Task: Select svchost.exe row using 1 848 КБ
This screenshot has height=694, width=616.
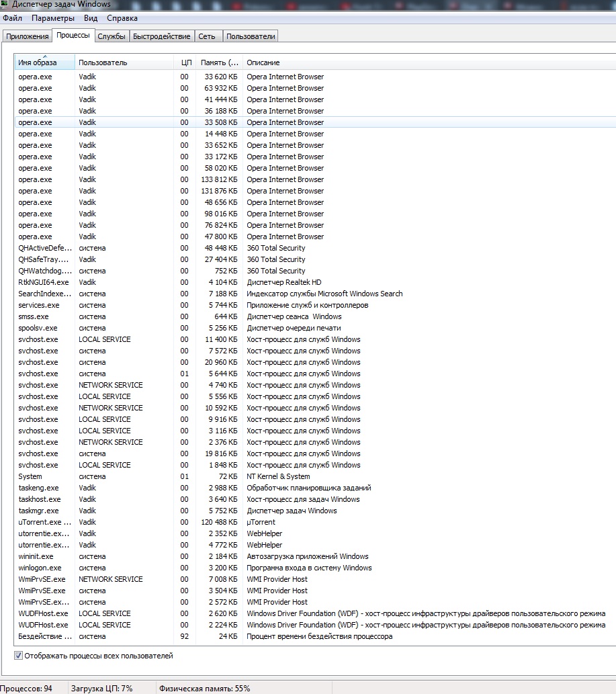Action: 315,465
